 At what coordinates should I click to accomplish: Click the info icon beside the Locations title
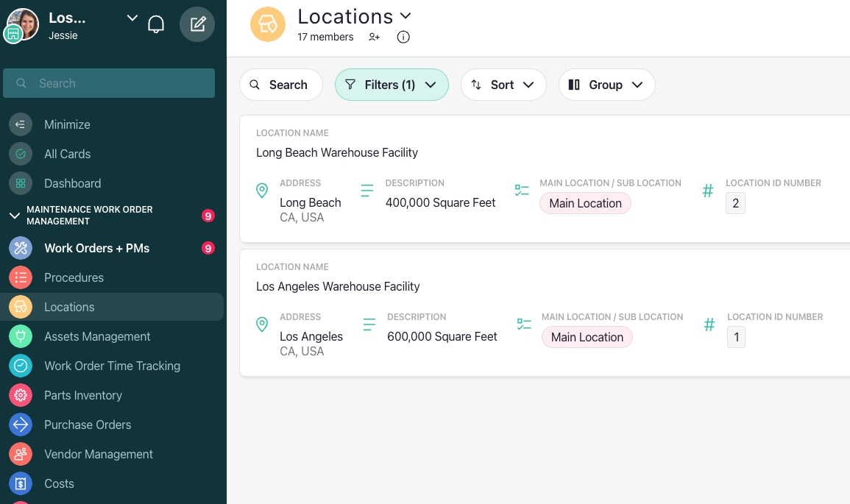(x=403, y=37)
